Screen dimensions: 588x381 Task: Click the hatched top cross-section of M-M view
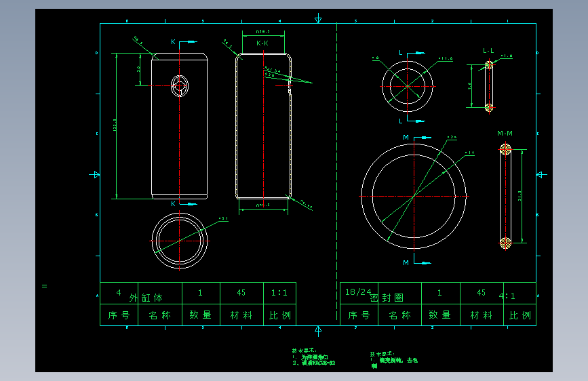click(x=505, y=150)
